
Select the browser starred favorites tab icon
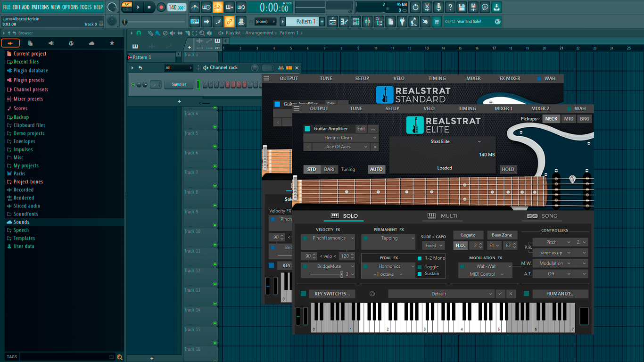(x=112, y=43)
